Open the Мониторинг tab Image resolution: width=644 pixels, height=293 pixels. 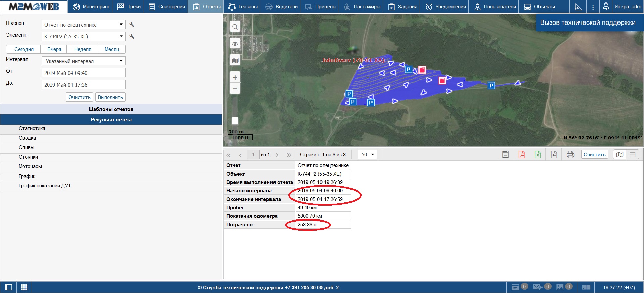coord(91,7)
